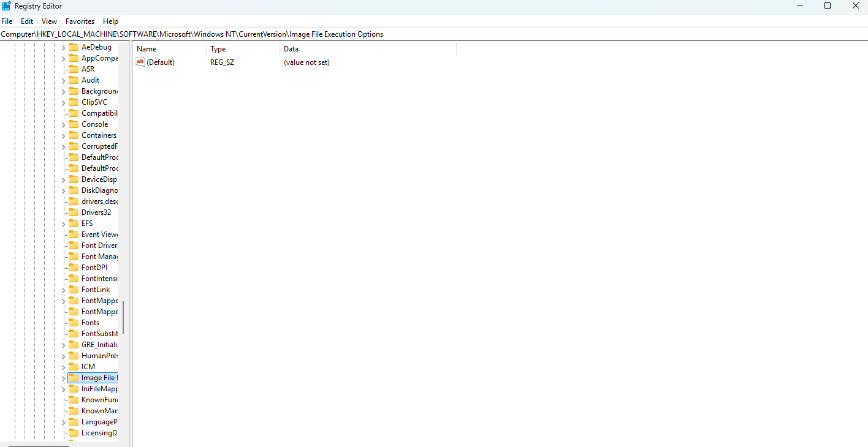
Task: Expand the ICM key
Action: point(63,367)
